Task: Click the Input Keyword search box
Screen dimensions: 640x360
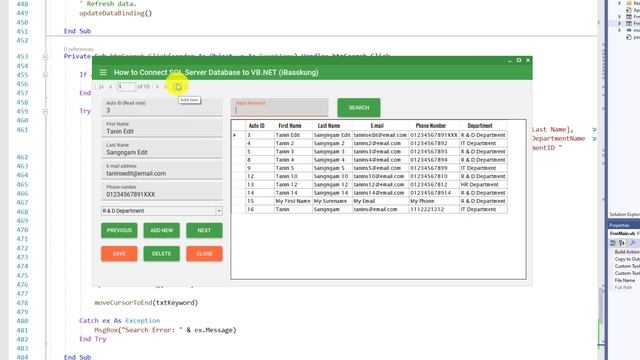Action: click(x=280, y=107)
